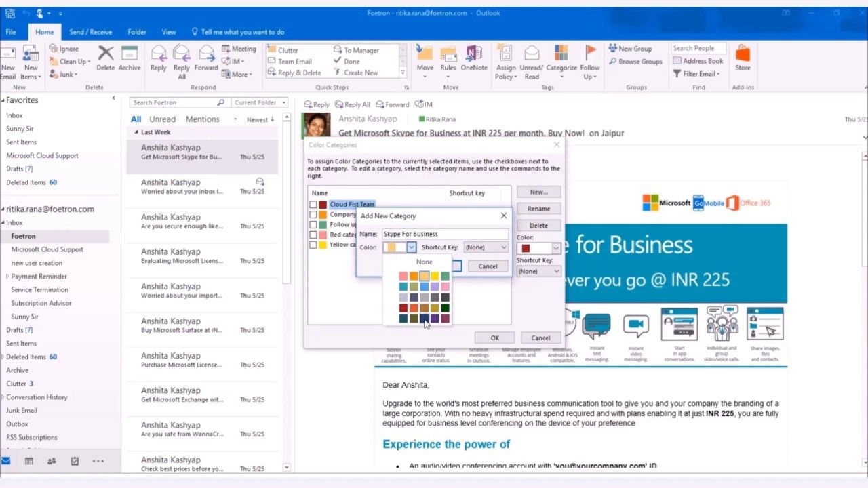Open Color dropdown in Color Categories dialog

[556, 249]
